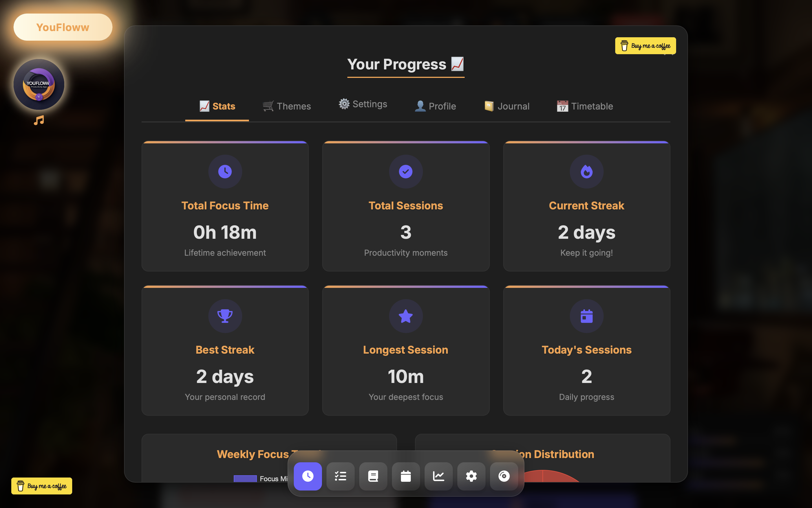Open the stats chart dock icon

click(x=438, y=476)
